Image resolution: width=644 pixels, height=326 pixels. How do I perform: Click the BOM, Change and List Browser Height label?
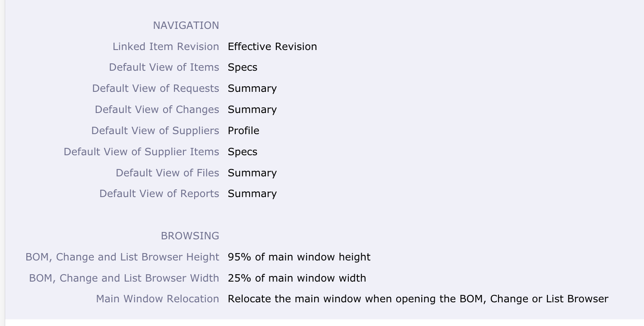pyautogui.click(x=122, y=257)
